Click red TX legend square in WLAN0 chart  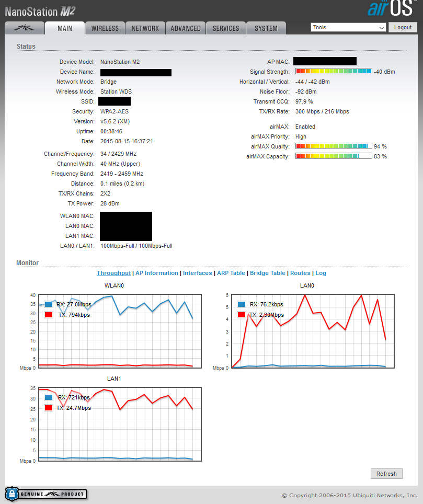coord(49,315)
